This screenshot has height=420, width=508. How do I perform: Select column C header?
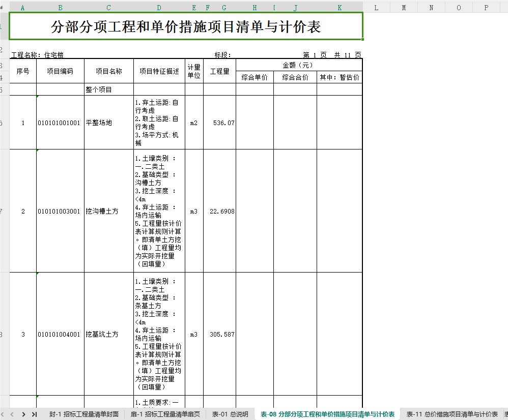click(108, 8)
